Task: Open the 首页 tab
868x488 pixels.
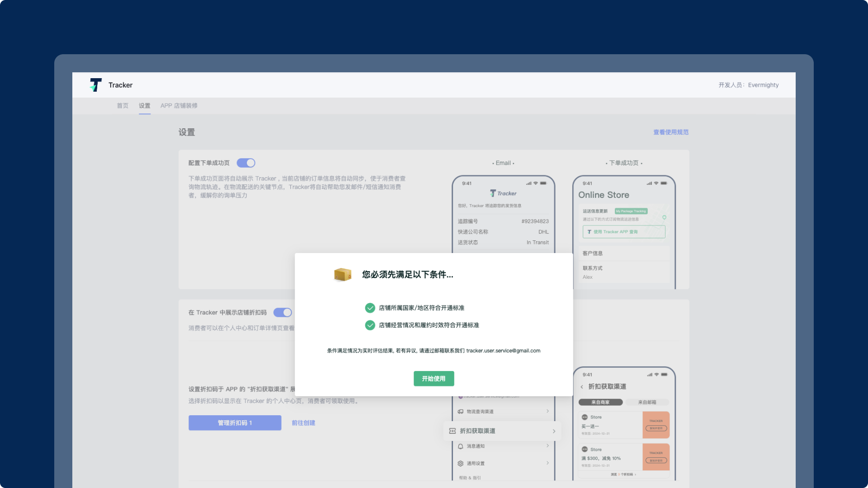Action: click(x=123, y=106)
